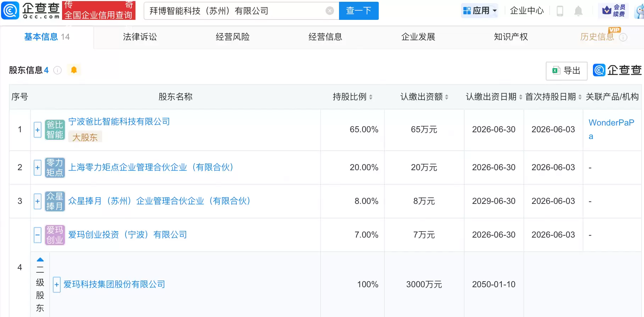The width and height of the screenshot is (644, 317).
Task: Collapse row for 爱玛创业投资（宁波）有限公司
Action: coord(38,235)
